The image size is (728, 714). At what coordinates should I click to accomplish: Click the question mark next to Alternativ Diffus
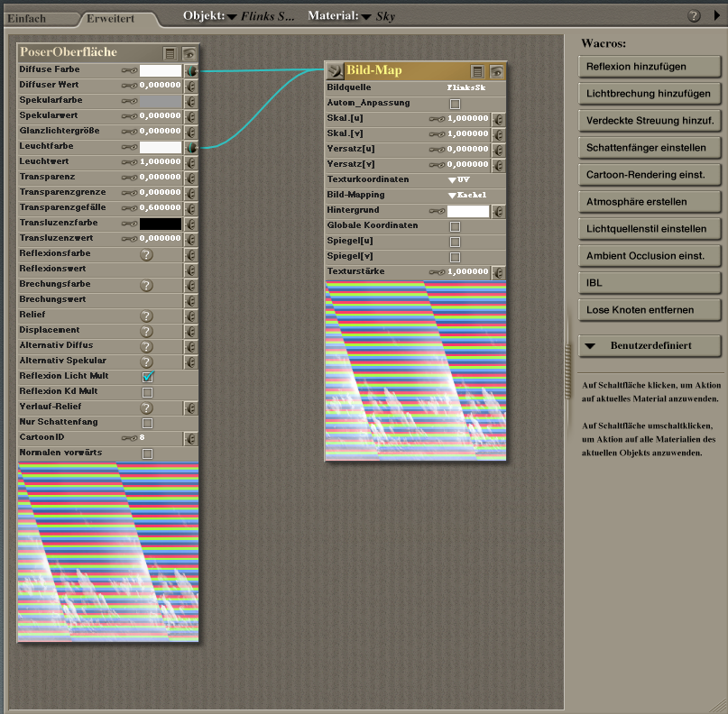[146, 346]
